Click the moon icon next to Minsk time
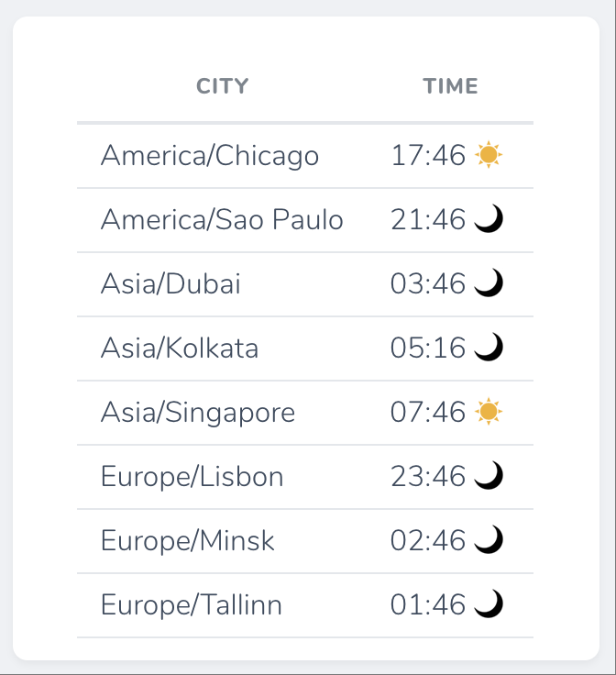 pyautogui.click(x=489, y=539)
